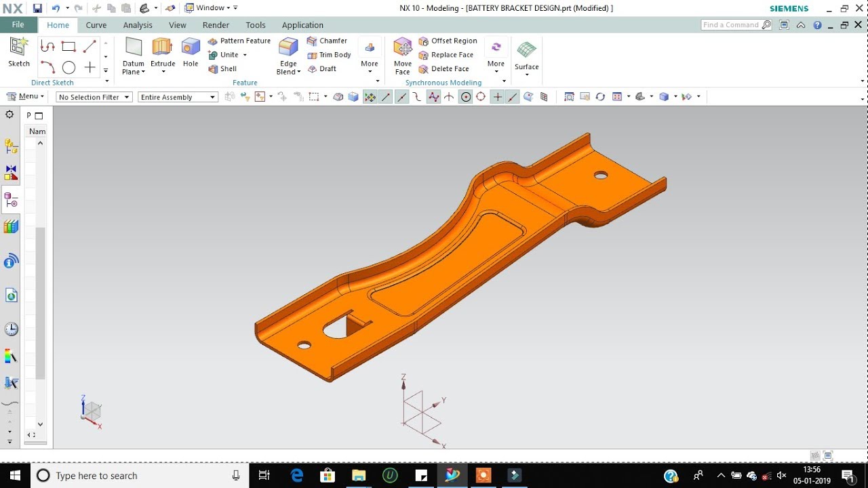868x488 pixels.
Task: Open the Reuse Library sidebar icon
Action: pyautogui.click(x=11, y=227)
